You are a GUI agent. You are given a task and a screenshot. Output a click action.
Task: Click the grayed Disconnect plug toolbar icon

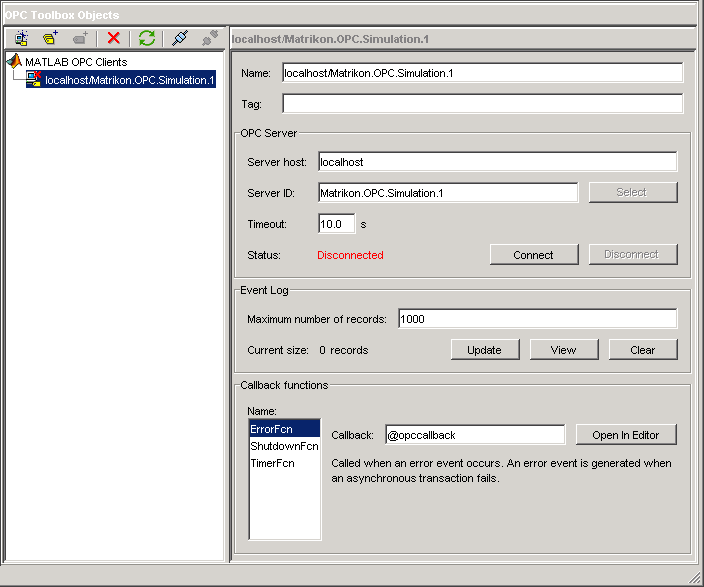(210, 38)
